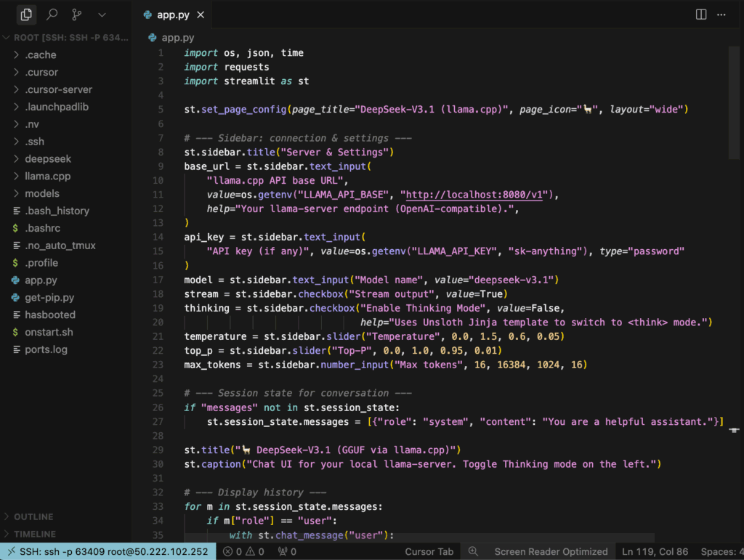Image resolution: width=744 pixels, height=560 pixels.
Task: Click "Enable Thinking Mode" string
Action: tap(423, 308)
